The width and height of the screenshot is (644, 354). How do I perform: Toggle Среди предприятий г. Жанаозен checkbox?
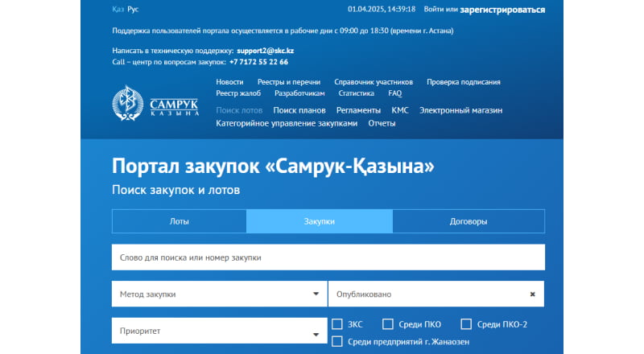[337, 341]
